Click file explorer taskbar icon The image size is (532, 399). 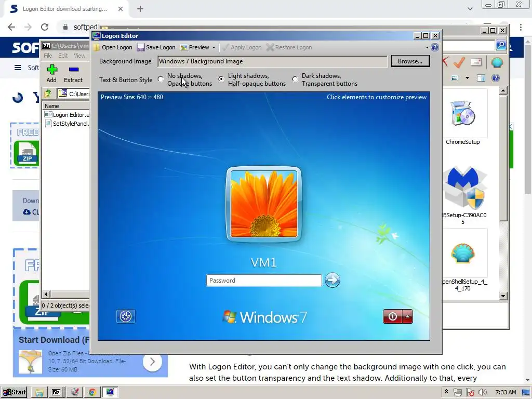coord(39,392)
